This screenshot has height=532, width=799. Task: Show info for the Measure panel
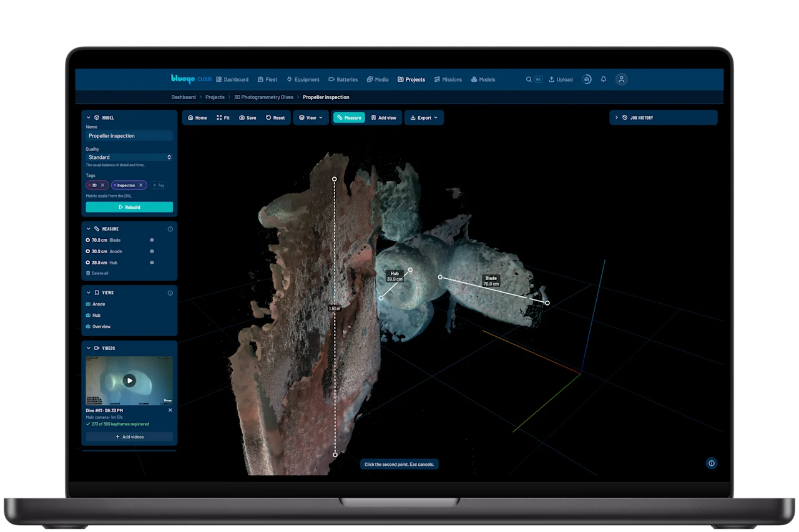170,229
